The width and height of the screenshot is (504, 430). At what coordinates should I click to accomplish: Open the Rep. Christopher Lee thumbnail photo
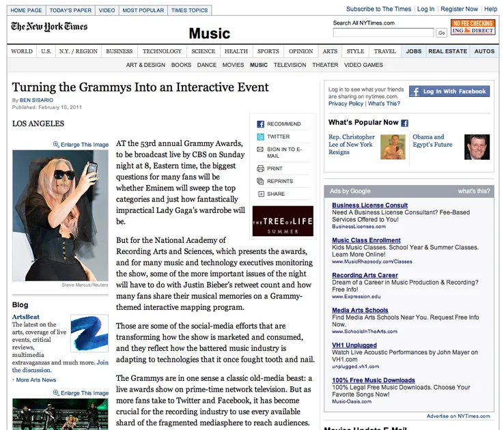393,147
